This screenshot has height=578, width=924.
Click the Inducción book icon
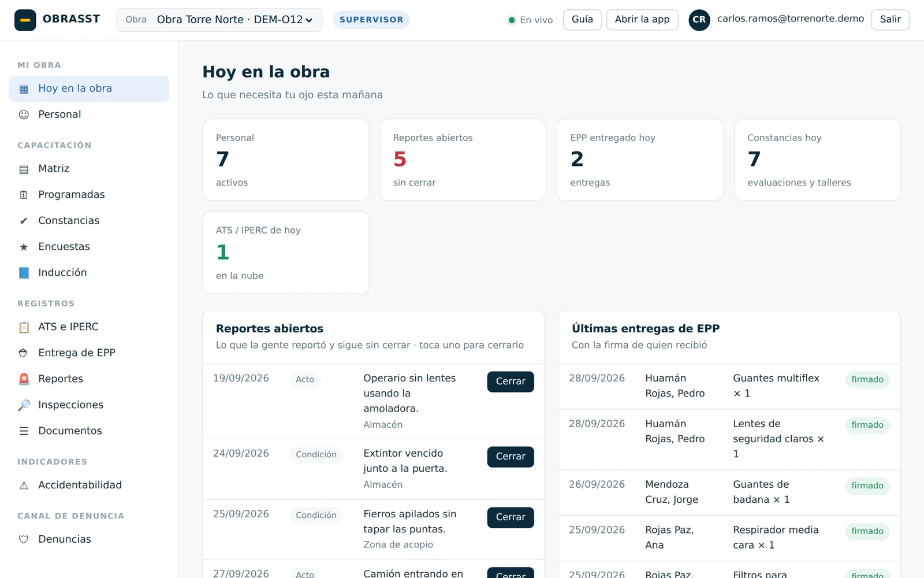click(x=24, y=273)
